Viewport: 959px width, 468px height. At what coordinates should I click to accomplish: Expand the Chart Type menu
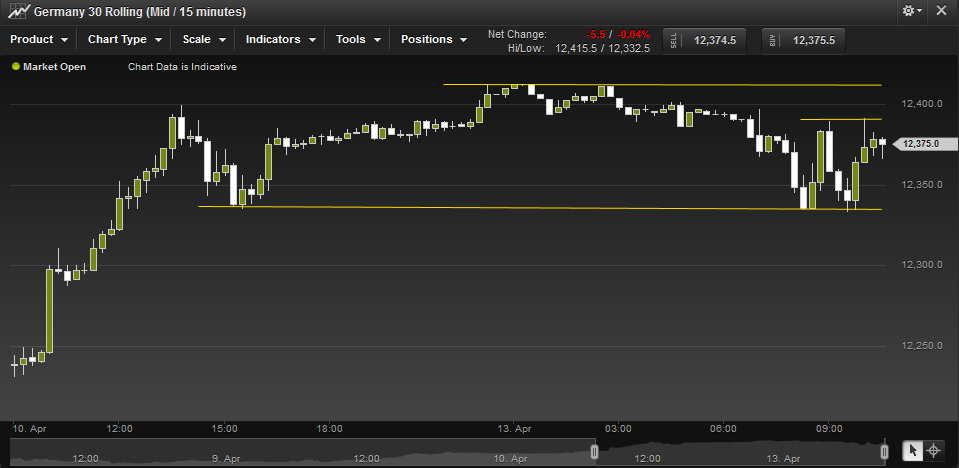[125, 40]
